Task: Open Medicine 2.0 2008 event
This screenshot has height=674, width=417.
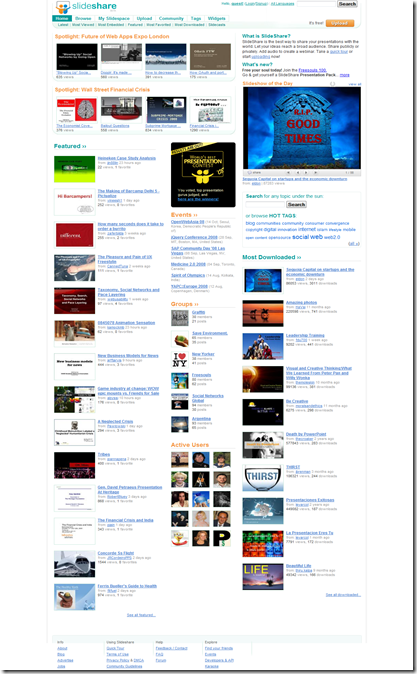Action: pos(188,264)
